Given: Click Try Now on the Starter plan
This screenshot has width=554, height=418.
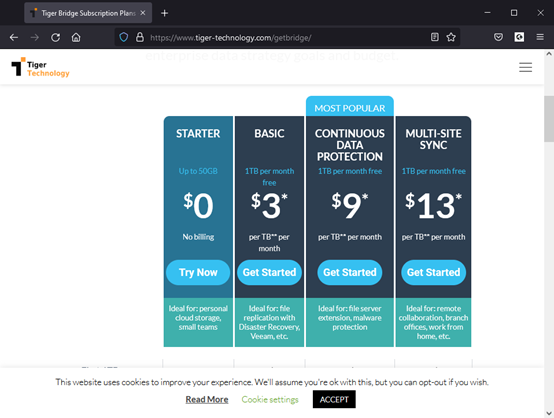Looking at the screenshot, I should tap(198, 272).
